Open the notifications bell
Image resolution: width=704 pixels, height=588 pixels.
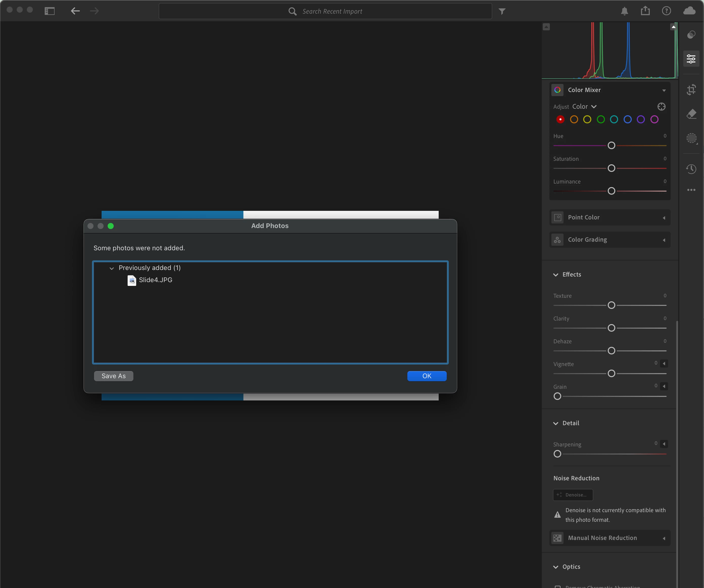(x=624, y=11)
